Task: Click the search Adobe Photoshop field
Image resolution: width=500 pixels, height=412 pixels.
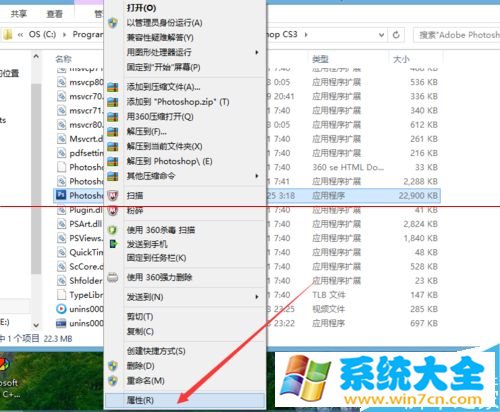Action: (x=456, y=35)
